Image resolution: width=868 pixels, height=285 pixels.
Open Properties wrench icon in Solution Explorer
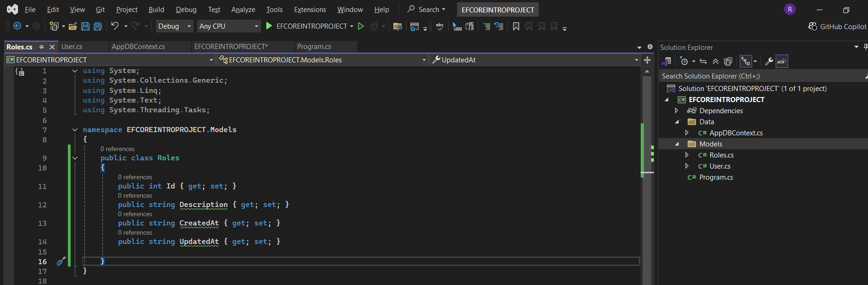pos(769,61)
